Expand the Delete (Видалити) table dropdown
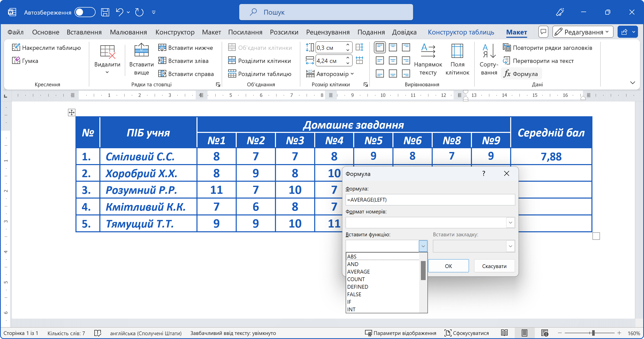Viewport: 644px width, 339px height. tap(107, 72)
